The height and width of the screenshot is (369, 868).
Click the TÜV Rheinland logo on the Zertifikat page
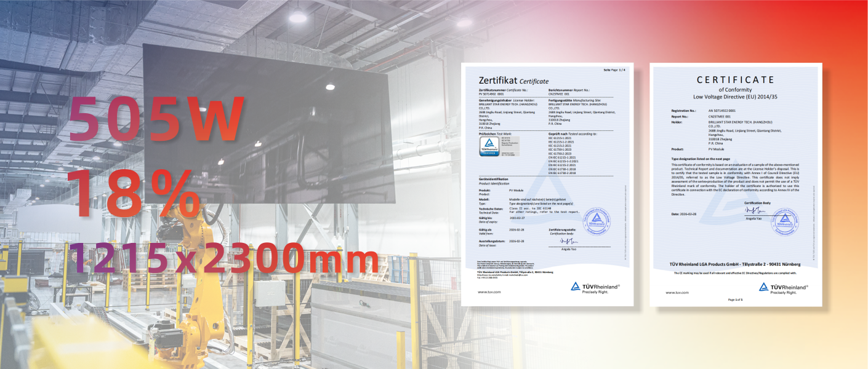pyautogui.click(x=595, y=287)
